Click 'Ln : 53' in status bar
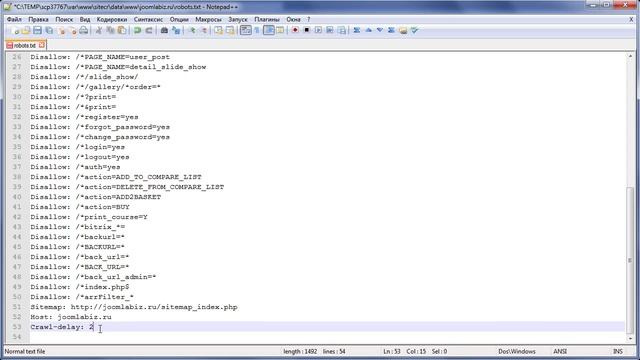 point(392,351)
